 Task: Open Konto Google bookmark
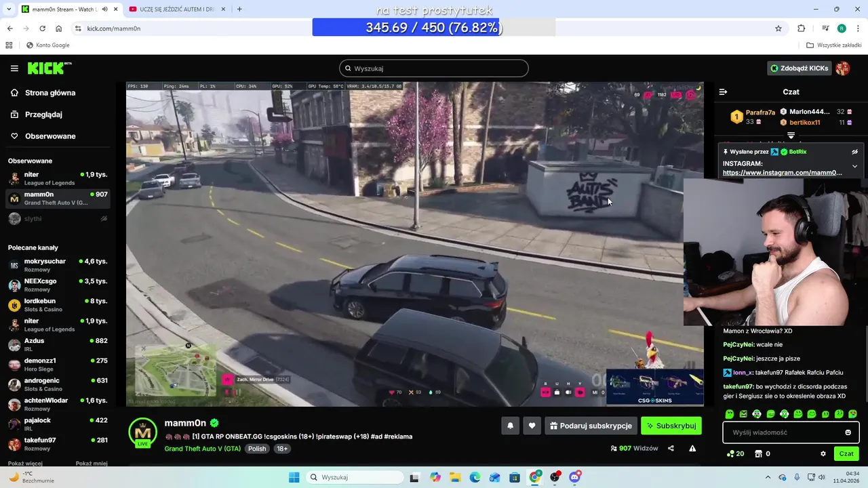click(x=47, y=45)
